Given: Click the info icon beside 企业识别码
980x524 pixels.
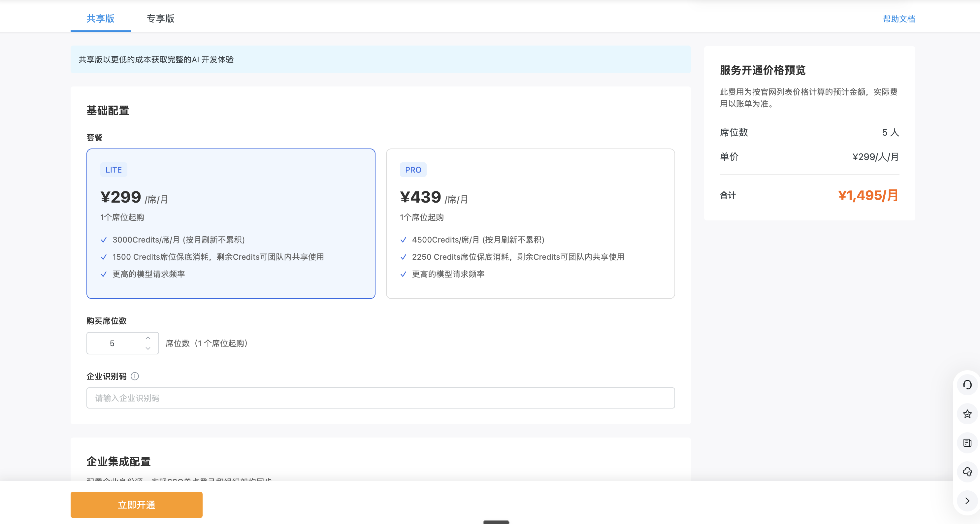Looking at the screenshot, I should [135, 377].
